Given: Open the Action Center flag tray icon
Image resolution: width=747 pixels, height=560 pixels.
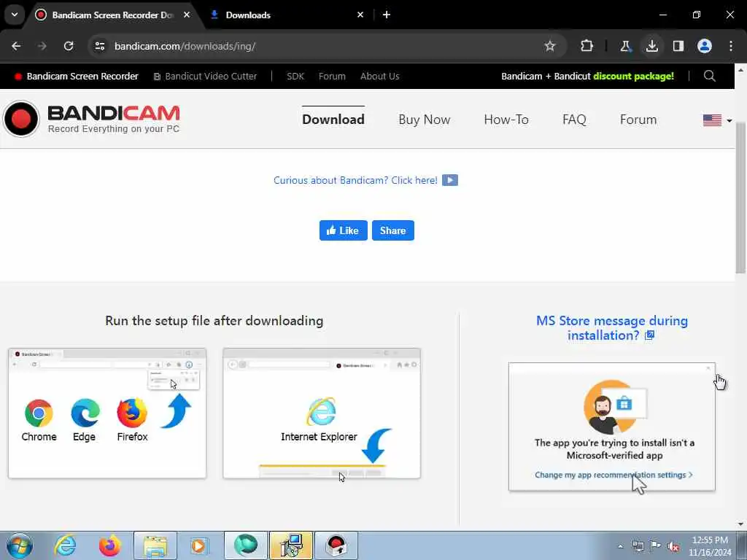Looking at the screenshot, I should coord(656,546).
